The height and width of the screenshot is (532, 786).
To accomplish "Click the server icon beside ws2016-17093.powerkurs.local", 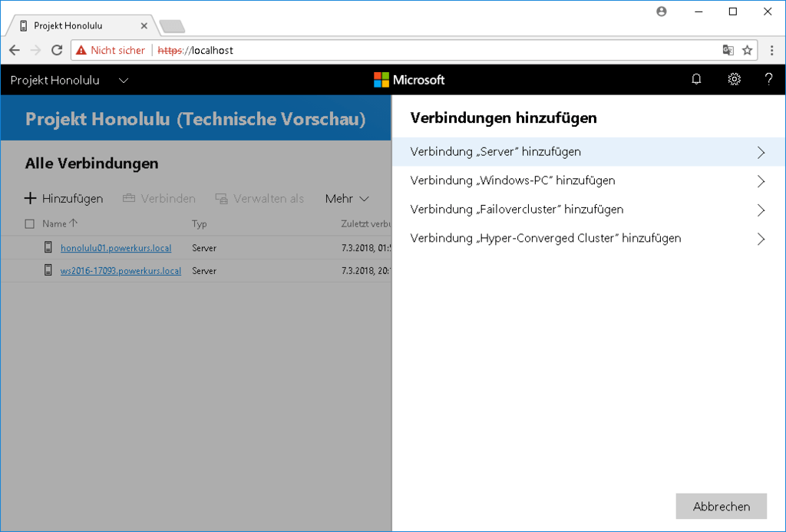I will 48,270.
